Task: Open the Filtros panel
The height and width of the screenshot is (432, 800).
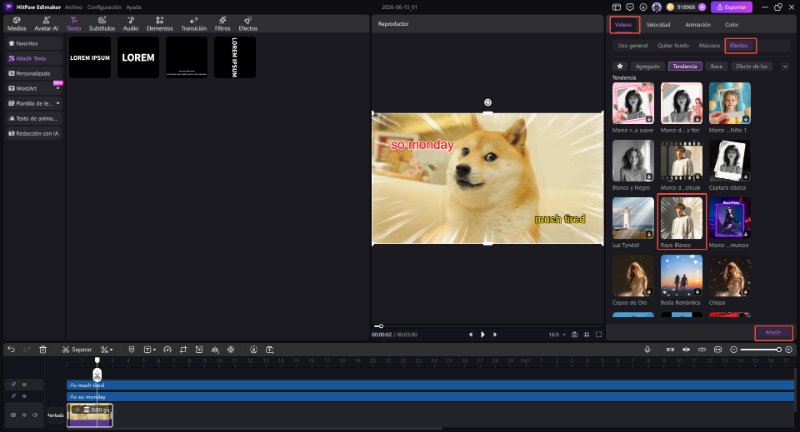Action: pos(222,24)
